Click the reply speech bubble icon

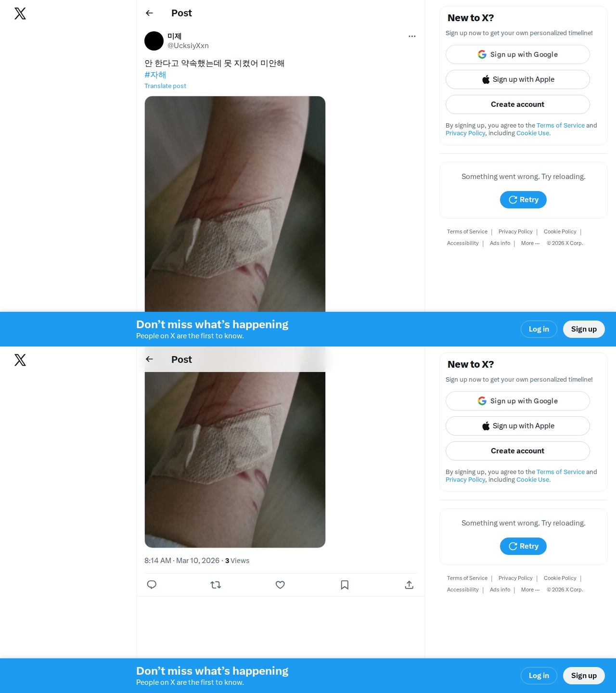pyautogui.click(x=152, y=585)
